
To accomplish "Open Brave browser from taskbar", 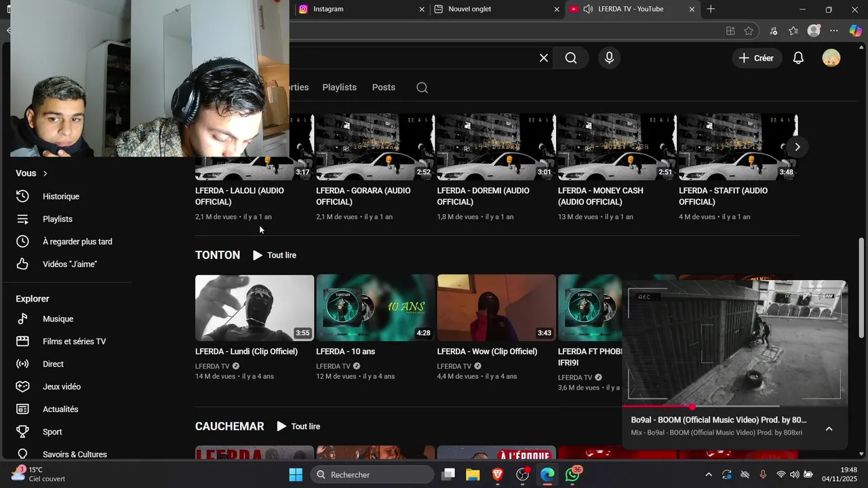I will pyautogui.click(x=498, y=474).
